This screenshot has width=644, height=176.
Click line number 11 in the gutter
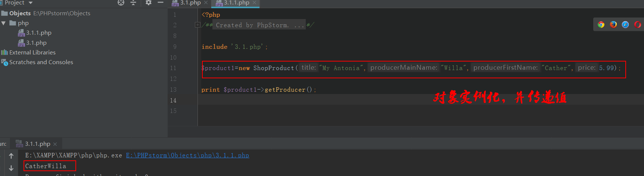[173, 68]
